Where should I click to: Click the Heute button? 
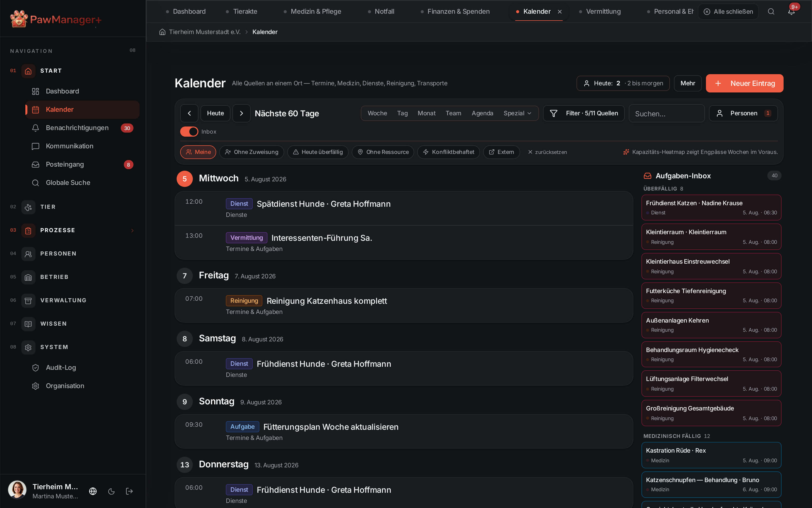pyautogui.click(x=215, y=113)
